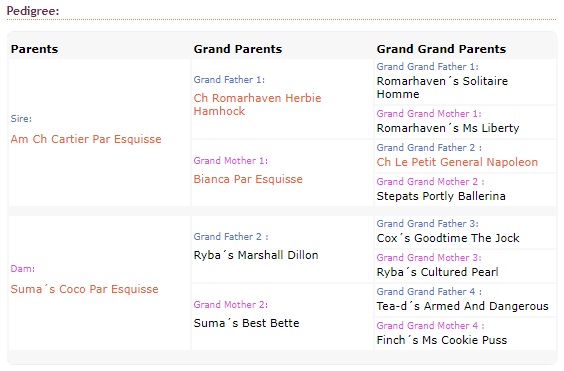564x371 pixels.
Task: Open sire Am Ch Cartier Par Esquisse link
Action: tap(86, 139)
